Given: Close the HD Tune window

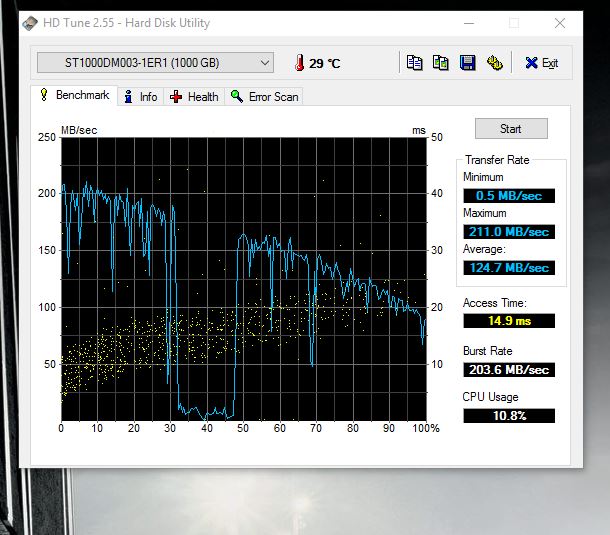Looking at the screenshot, I should (x=560, y=23).
